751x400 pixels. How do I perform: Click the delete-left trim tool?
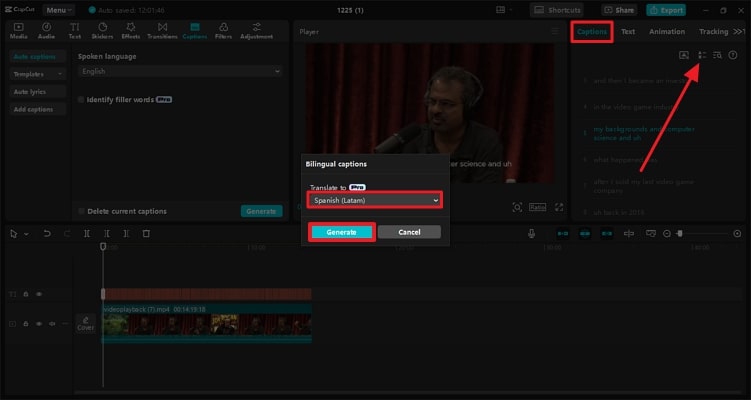point(107,233)
